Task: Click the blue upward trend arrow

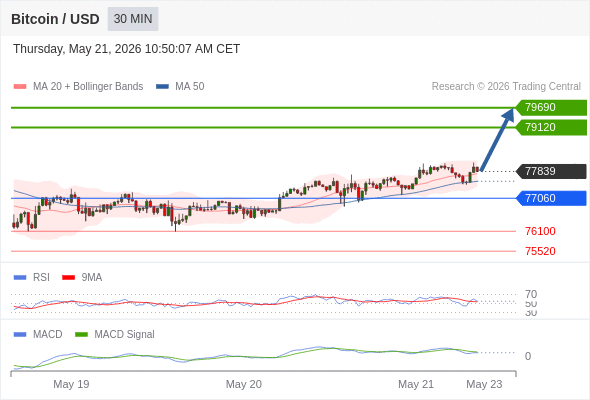Action: click(x=497, y=140)
